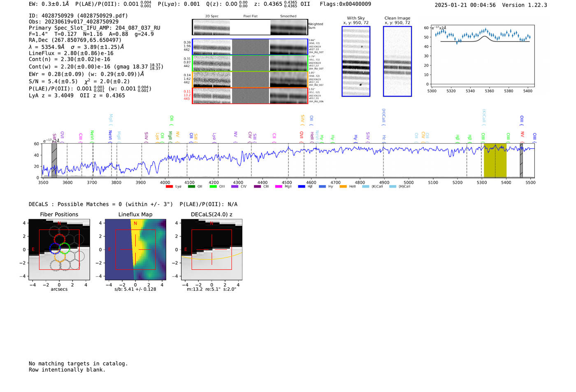Open the Fiber Positions panel
The width and height of the screenshot is (576, 392).
tap(59, 250)
